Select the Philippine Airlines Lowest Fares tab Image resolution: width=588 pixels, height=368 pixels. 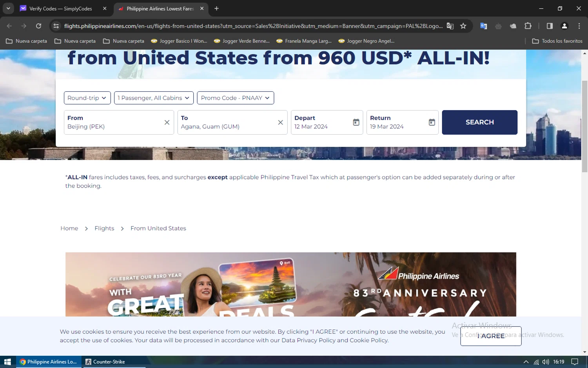160,9
